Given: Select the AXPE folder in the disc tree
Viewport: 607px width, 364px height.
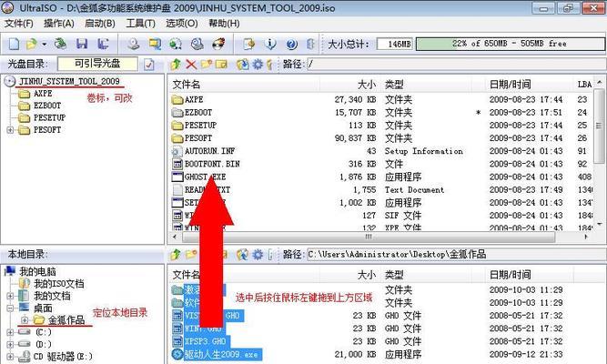Looking at the screenshot, I should coord(43,94).
